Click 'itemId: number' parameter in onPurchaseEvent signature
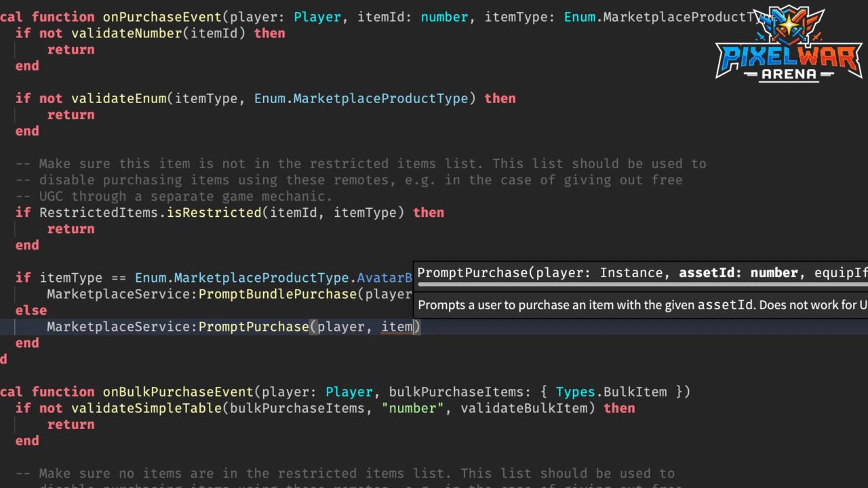 [x=414, y=17]
